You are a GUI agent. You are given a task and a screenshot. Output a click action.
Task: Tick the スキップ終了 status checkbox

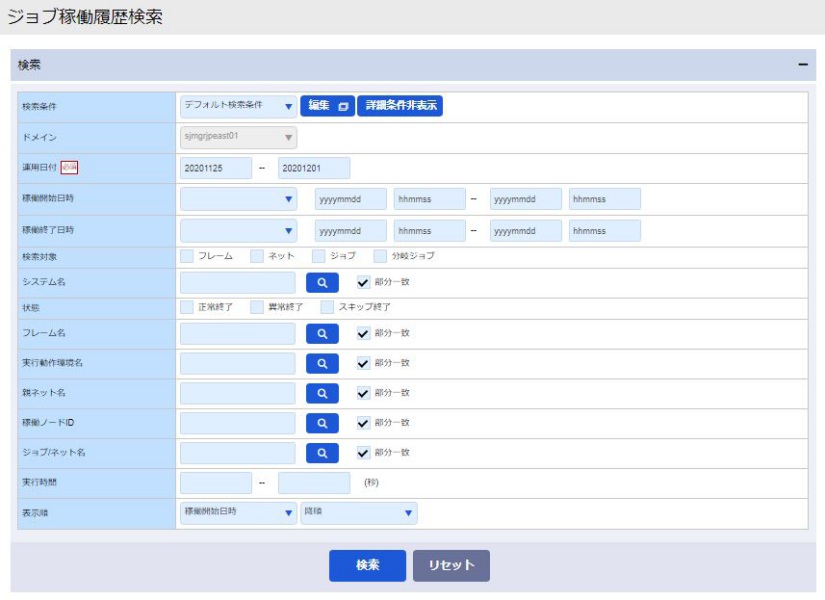[x=327, y=307]
